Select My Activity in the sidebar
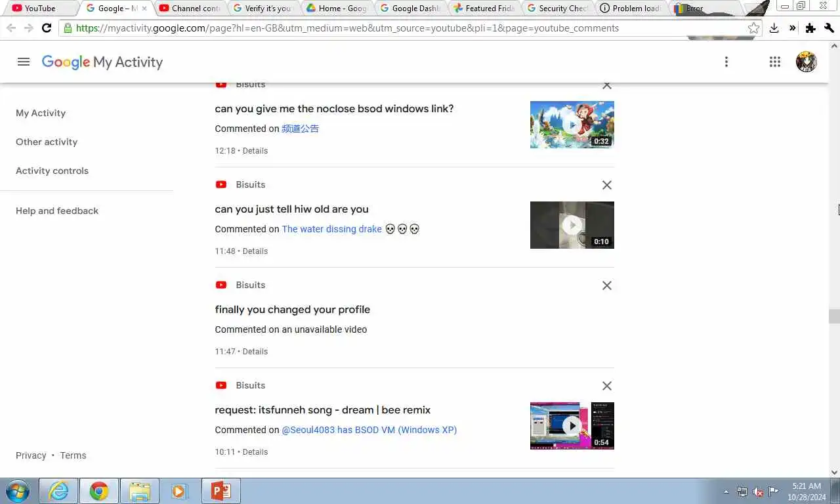 click(x=41, y=113)
